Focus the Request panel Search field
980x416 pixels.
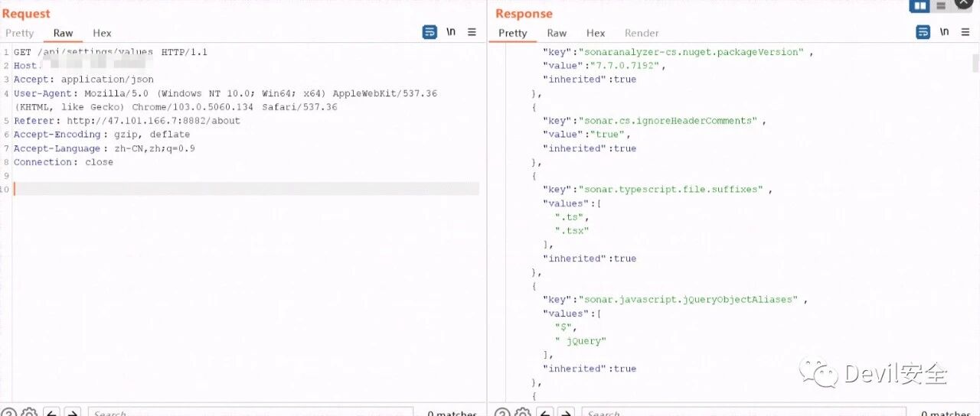click(250, 413)
